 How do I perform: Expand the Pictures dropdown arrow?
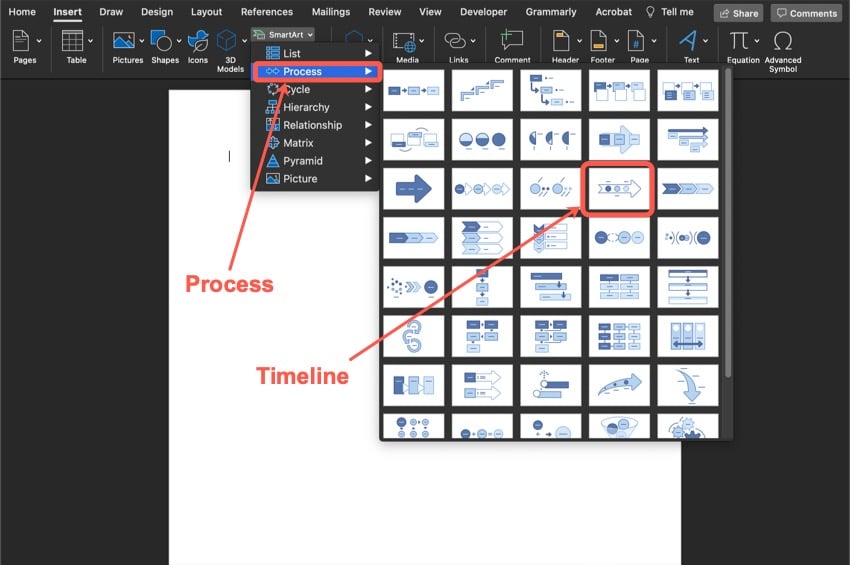(x=141, y=41)
